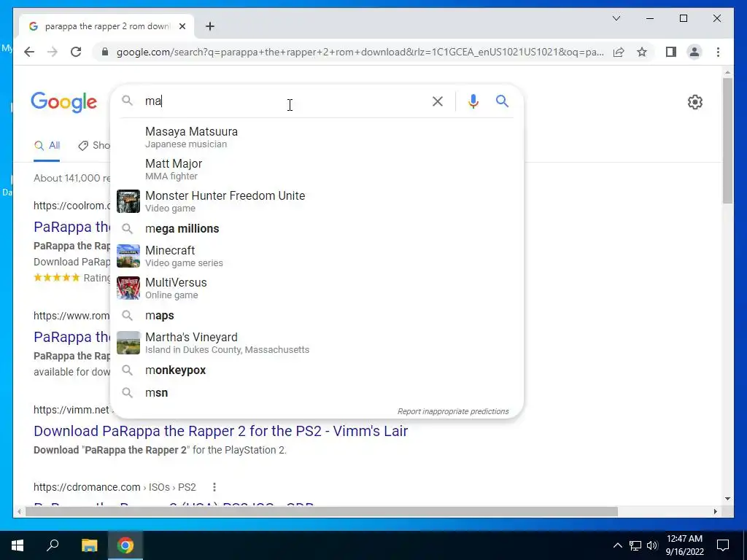Click the vertical page scrollbar
This screenshot has width=747, height=560.
click(727, 141)
